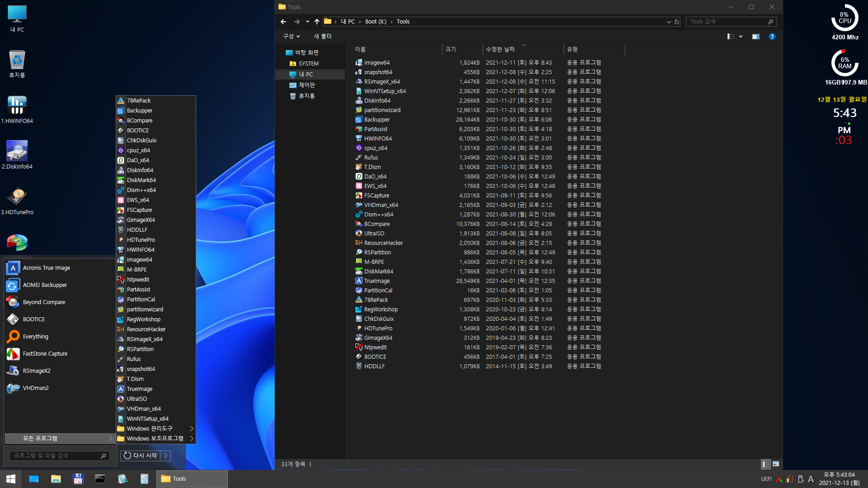Open Acronis True Image from start menu

60,268
